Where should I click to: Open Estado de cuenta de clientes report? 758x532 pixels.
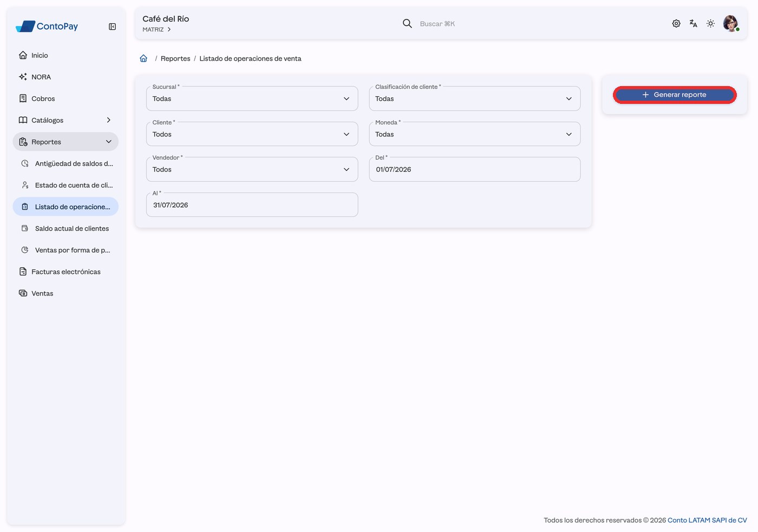[66, 185]
